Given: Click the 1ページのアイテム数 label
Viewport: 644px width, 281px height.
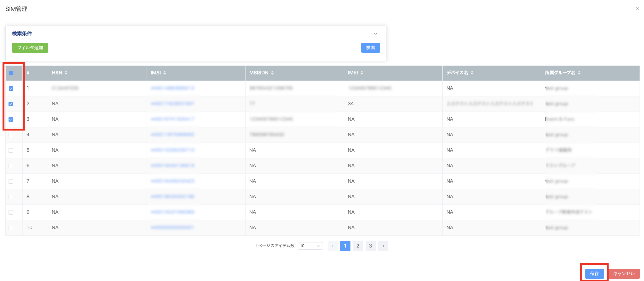Looking at the screenshot, I should [x=275, y=246].
